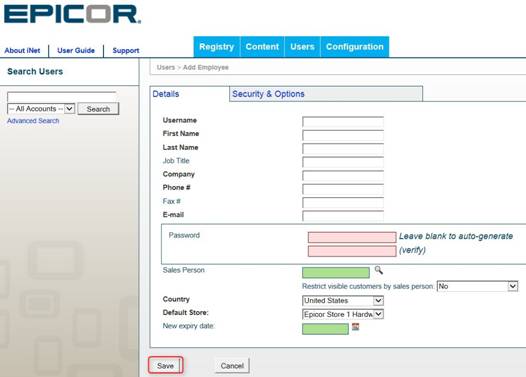Image resolution: width=526 pixels, height=377 pixels.
Task: Open the expiry date calendar icon
Action: pos(356,327)
